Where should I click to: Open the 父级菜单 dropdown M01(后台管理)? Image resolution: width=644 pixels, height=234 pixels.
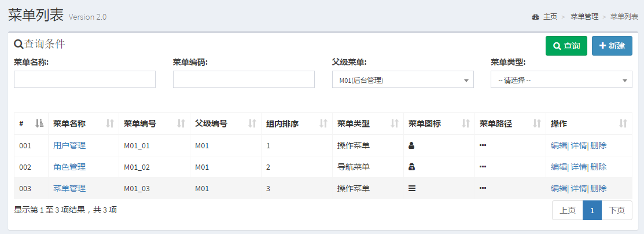[403, 79]
